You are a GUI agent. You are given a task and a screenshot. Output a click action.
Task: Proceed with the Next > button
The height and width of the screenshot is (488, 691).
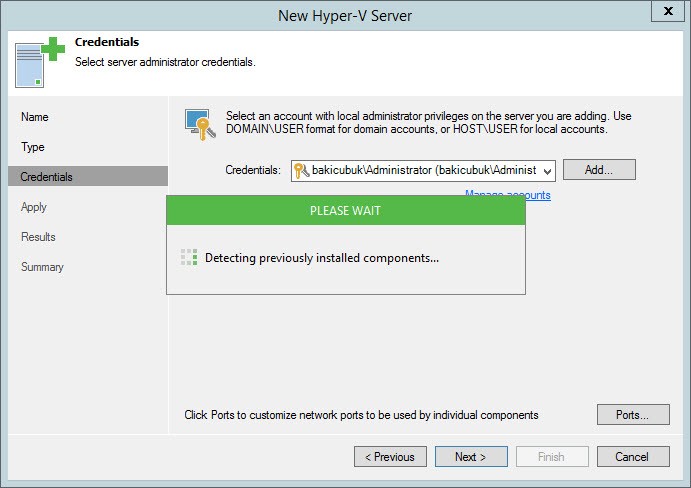pyautogui.click(x=471, y=457)
